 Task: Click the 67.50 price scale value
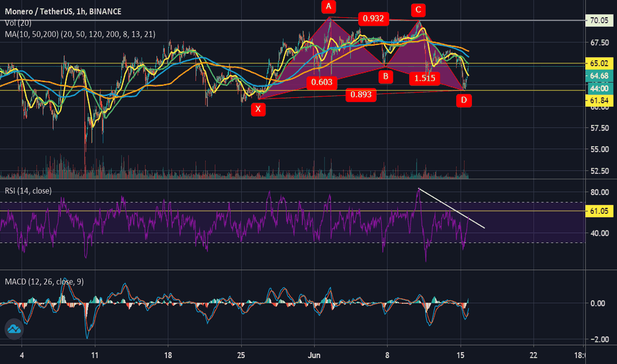(599, 42)
